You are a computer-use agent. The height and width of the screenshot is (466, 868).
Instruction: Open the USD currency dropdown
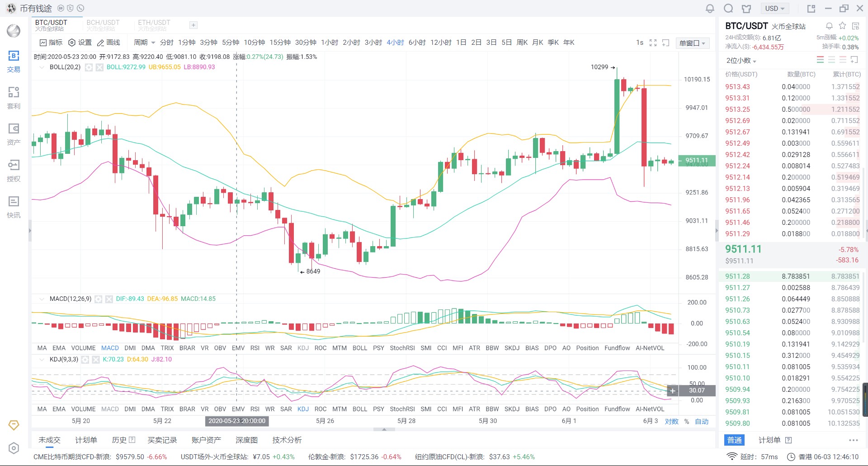(x=774, y=9)
